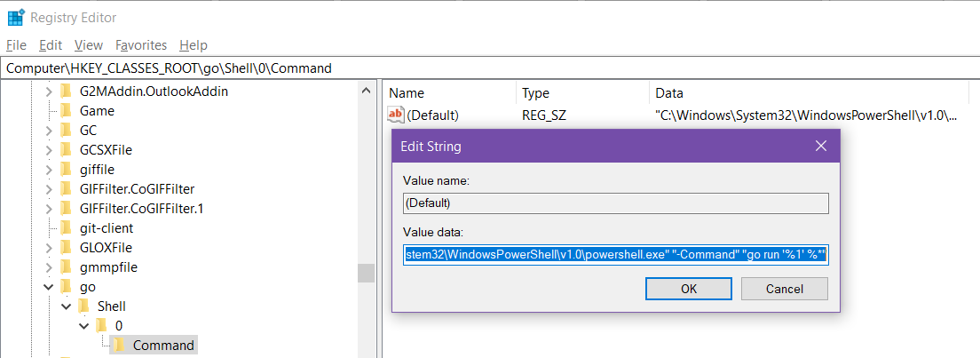980x358 pixels.
Task: Click the (Default) string value icon
Action: (396, 115)
